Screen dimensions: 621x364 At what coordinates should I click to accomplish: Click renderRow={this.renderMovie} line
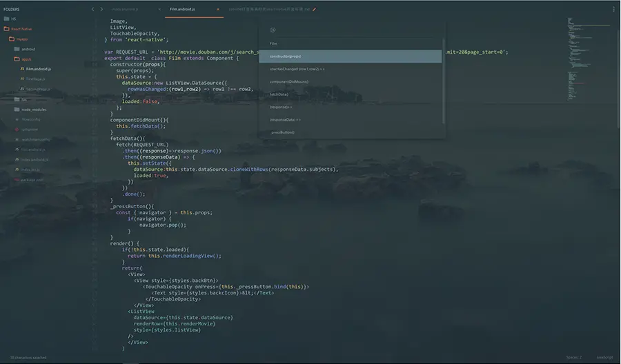[175, 323]
